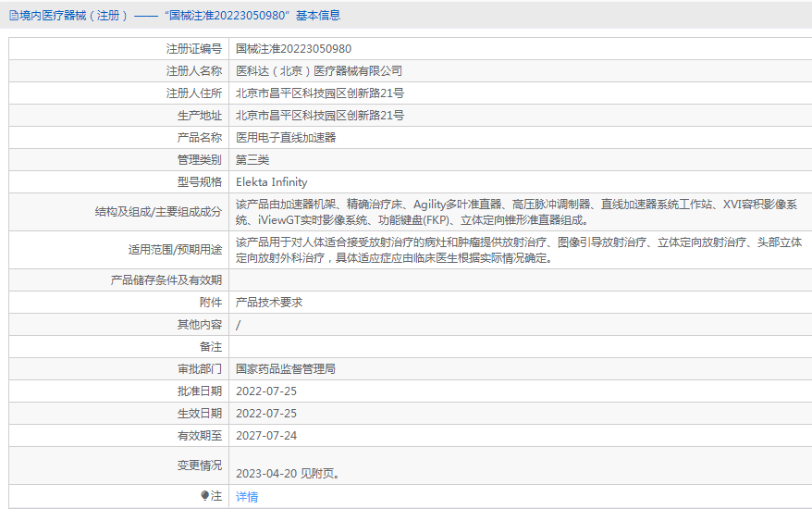Screen dimensions: 812x509
Task: Click the 生效日期 label
Action: pos(200,415)
